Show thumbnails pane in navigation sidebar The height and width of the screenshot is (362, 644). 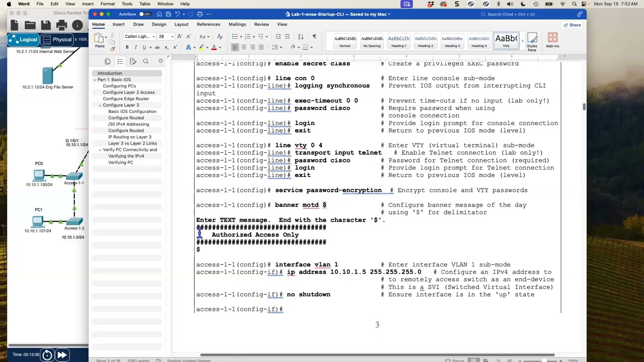(x=108, y=61)
